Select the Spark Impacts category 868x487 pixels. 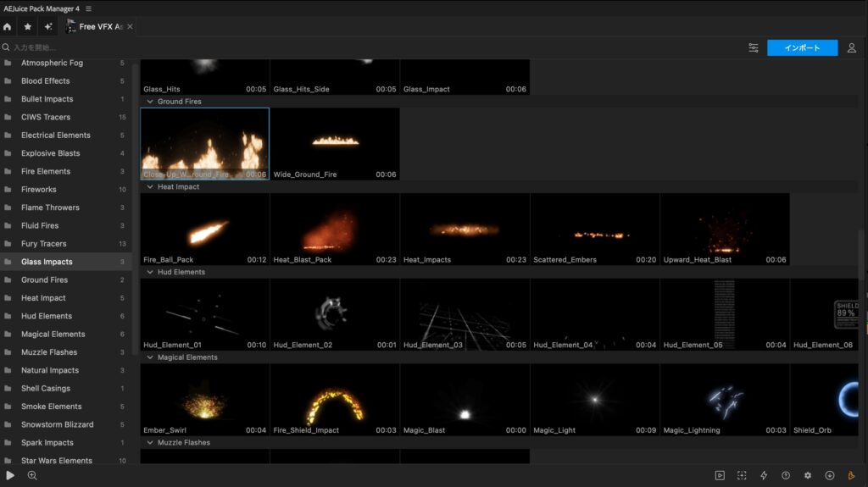click(x=65, y=443)
